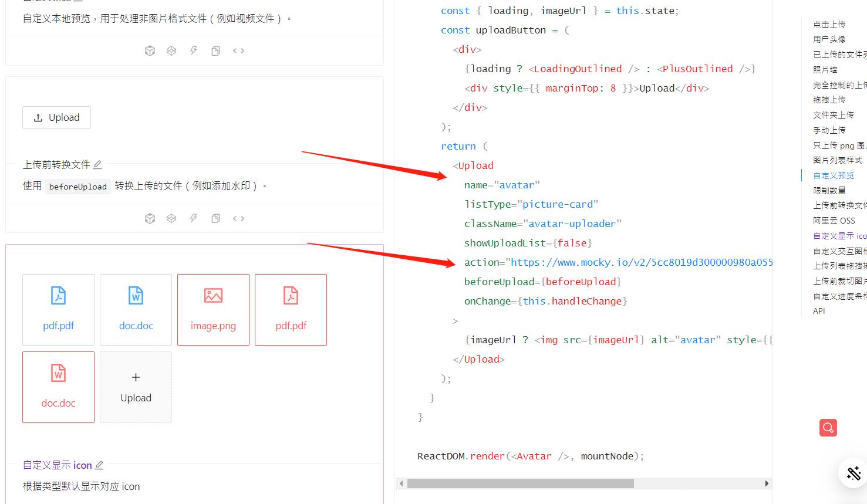867x504 pixels.
Task: Copy code of the custom preview demo
Action: click(216, 51)
